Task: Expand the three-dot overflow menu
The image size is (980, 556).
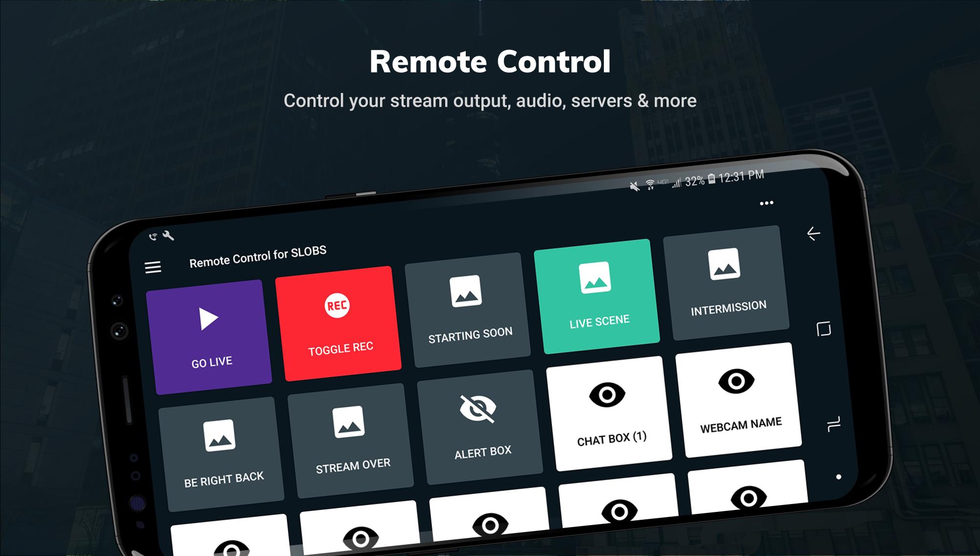Action: tap(767, 203)
